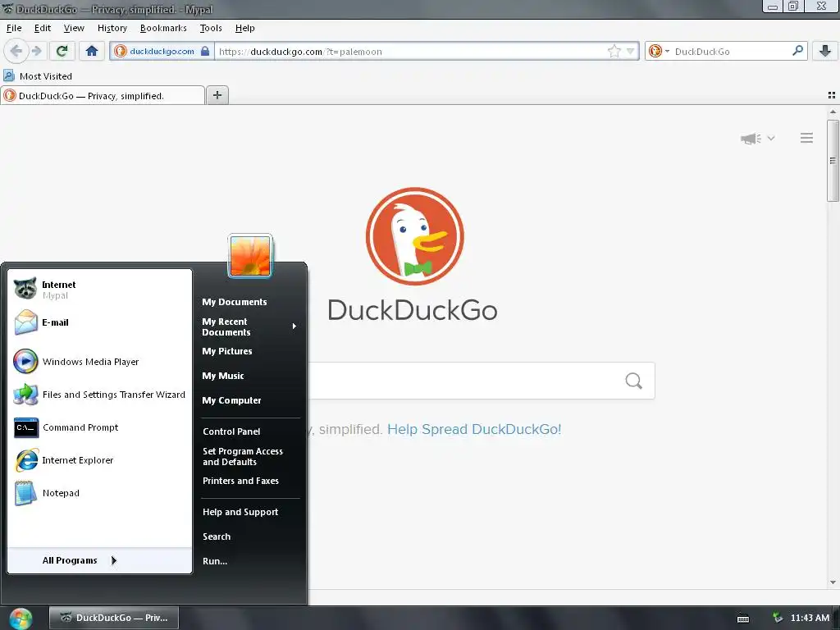
Task: Open the Edit menu
Action: coord(43,28)
